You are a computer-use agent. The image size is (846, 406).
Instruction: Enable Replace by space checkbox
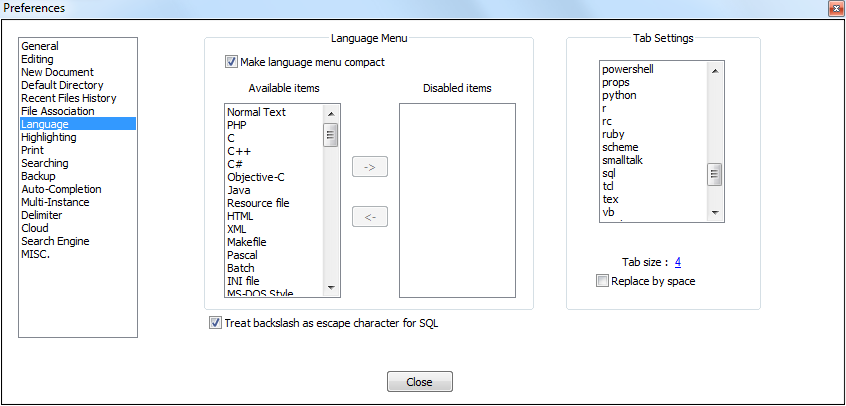point(602,281)
